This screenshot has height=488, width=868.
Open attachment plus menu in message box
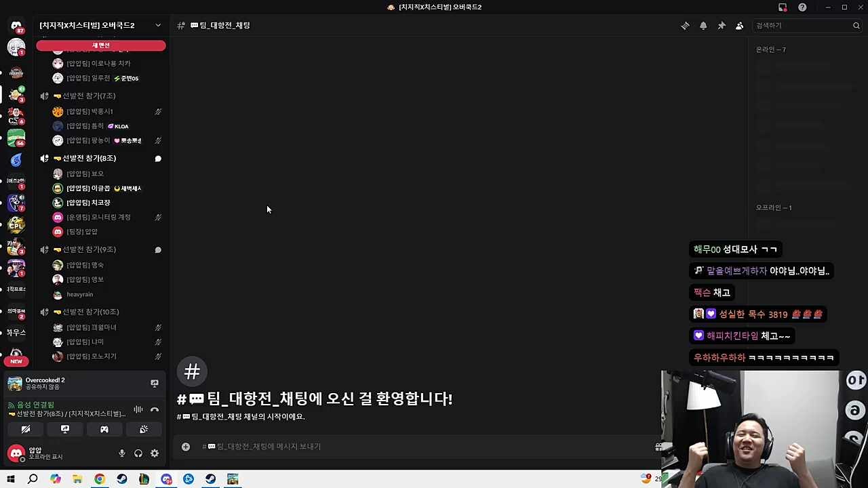pos(186,446)
